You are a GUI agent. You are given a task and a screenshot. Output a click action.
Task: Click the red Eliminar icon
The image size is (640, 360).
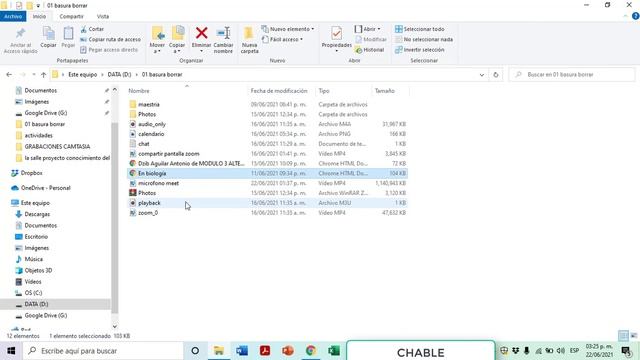(x=202, y=33)
